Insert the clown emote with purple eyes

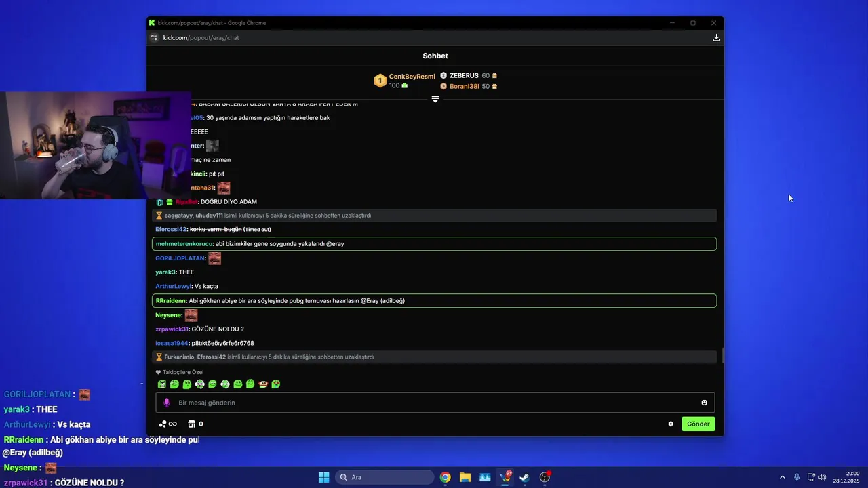(200, 384)
